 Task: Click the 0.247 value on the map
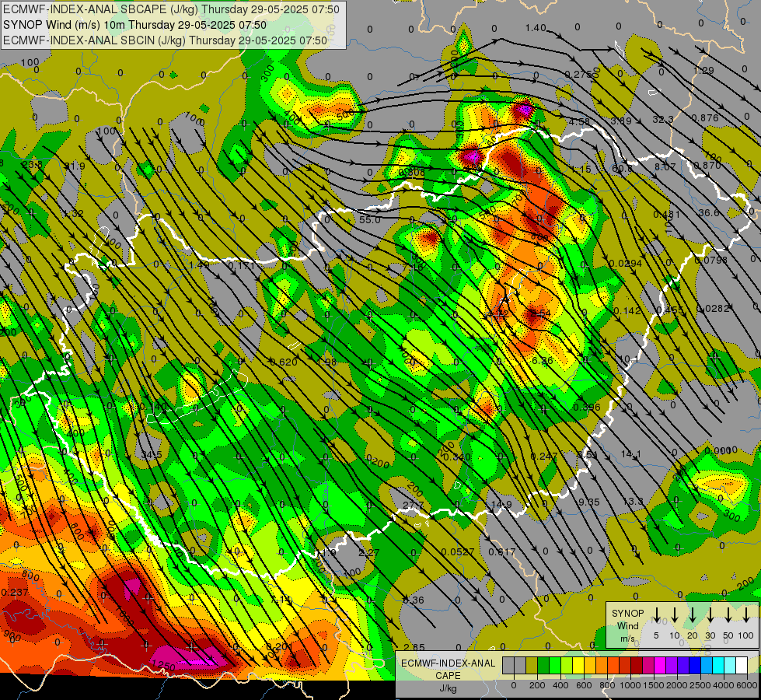(x=544, y=456)
